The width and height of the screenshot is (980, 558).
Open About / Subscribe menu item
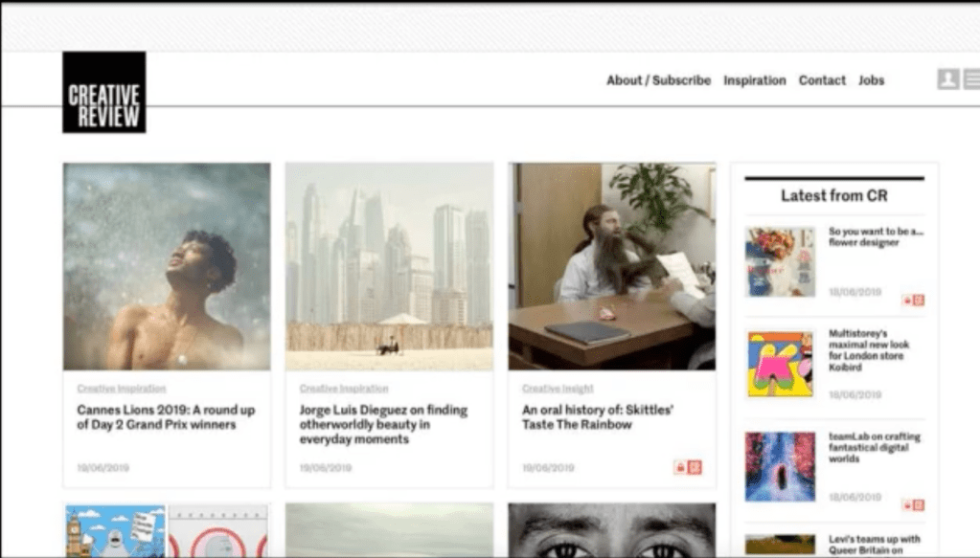(x=658, y=80)
